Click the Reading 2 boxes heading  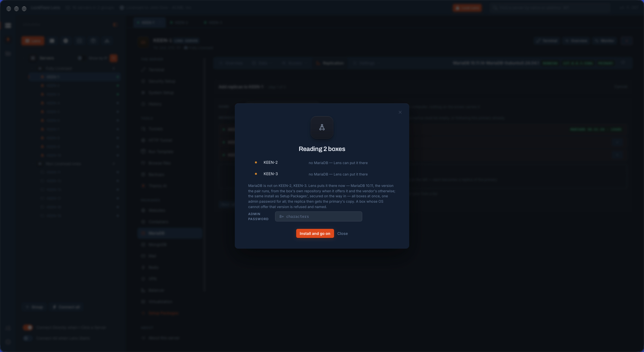click(322, 149)
